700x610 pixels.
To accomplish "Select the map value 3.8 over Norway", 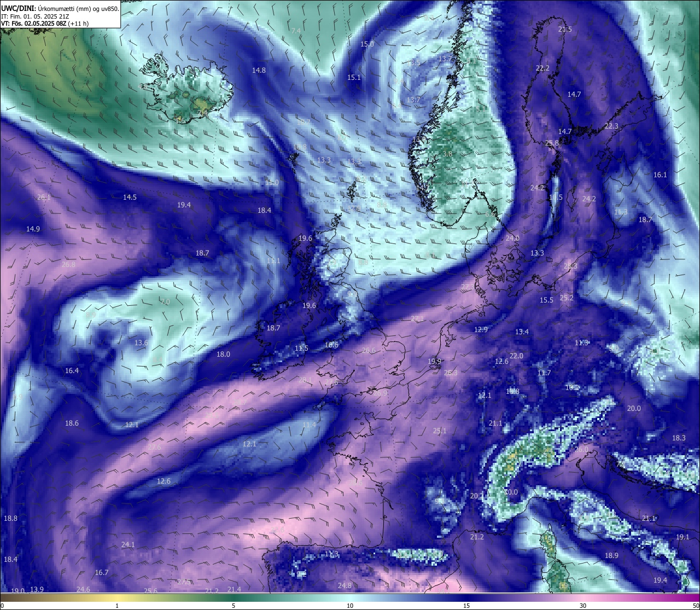I will point(447,154).
